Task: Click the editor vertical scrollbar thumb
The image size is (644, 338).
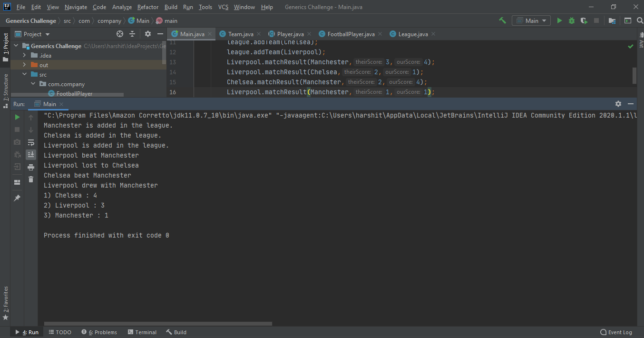Action: [x=634, y=75]
